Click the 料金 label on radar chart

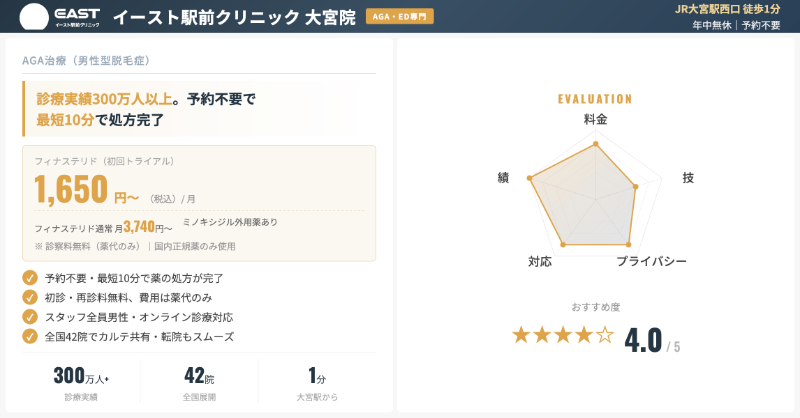[x=596, y=119]
